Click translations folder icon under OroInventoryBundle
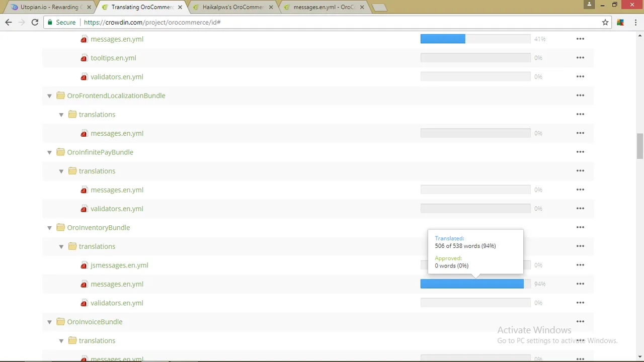 point(72,246)
